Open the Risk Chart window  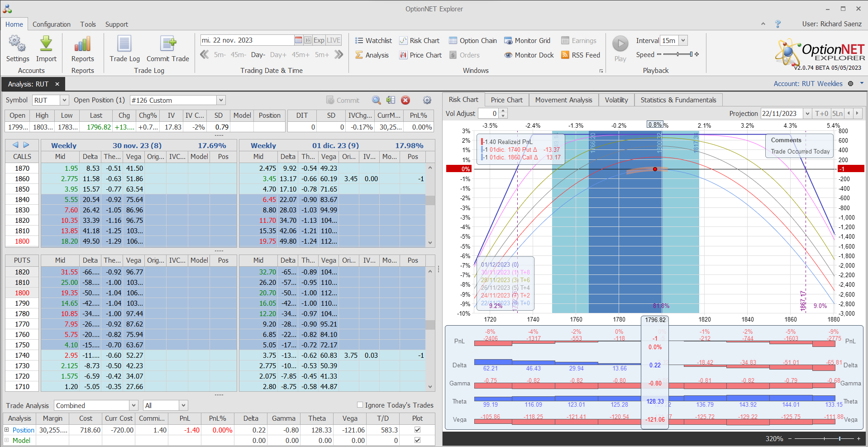click(x=419, y=41)
